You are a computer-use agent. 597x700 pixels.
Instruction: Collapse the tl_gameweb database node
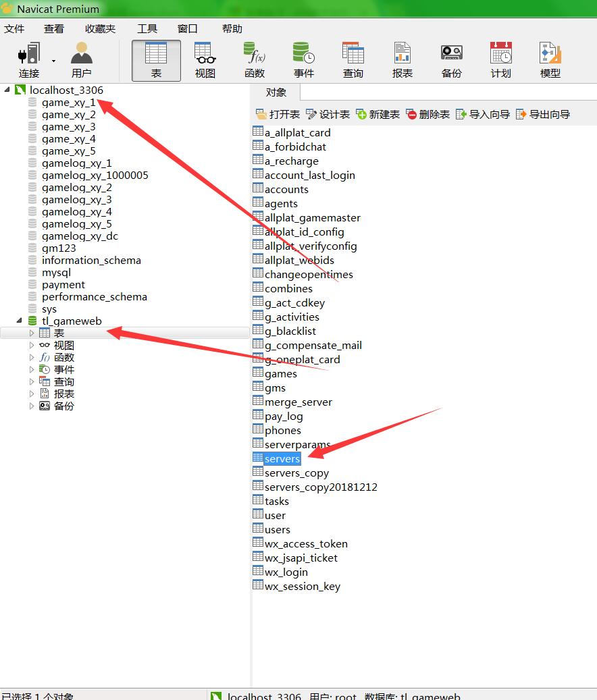tap(20, 321)
